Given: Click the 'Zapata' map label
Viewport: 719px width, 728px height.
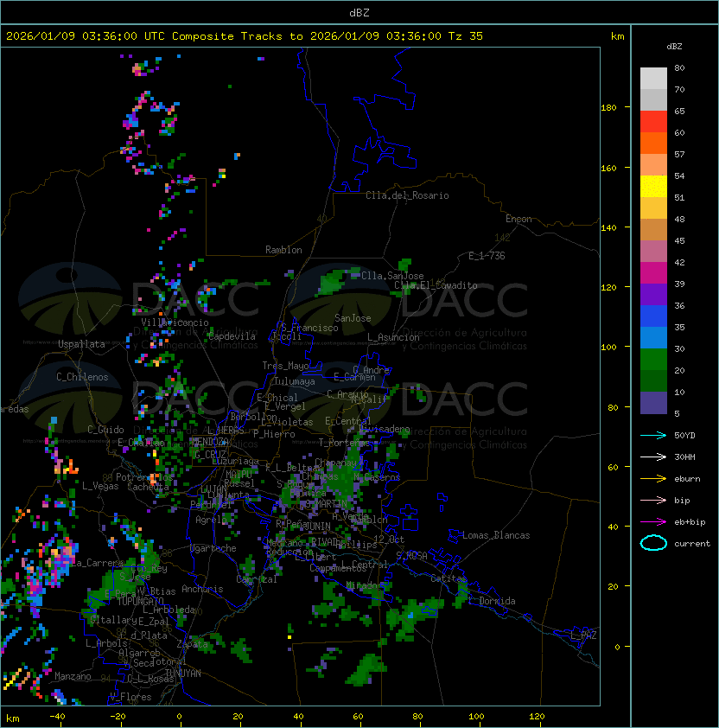Looking at the screenshot, I should tap(192, 644).
